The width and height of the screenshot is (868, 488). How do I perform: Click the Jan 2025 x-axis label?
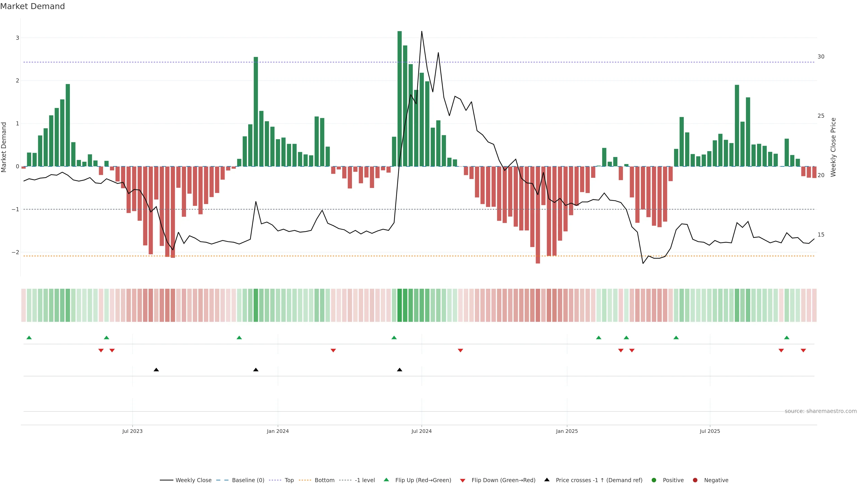567,431
